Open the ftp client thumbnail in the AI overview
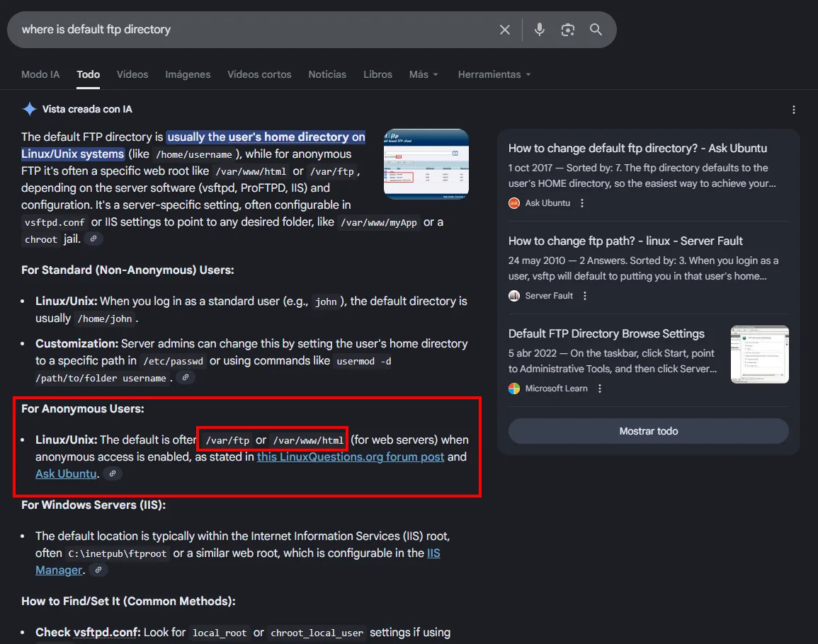 (x=426, y=164)
